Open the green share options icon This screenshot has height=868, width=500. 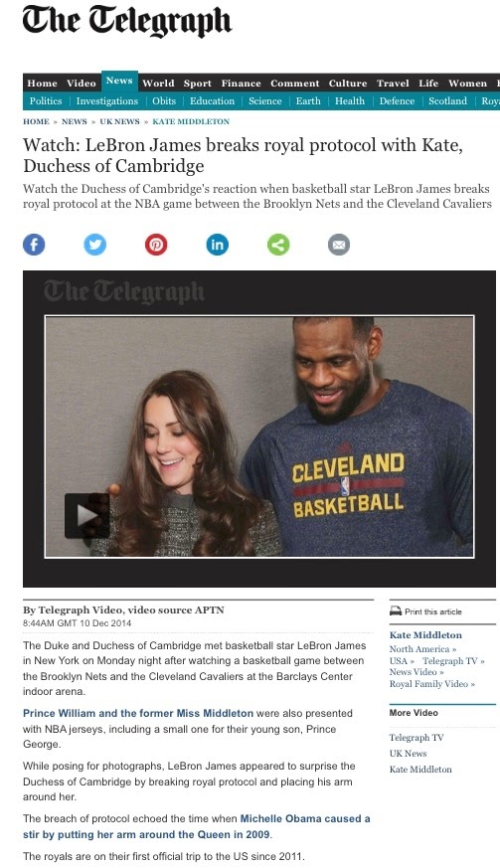(278, 245)
